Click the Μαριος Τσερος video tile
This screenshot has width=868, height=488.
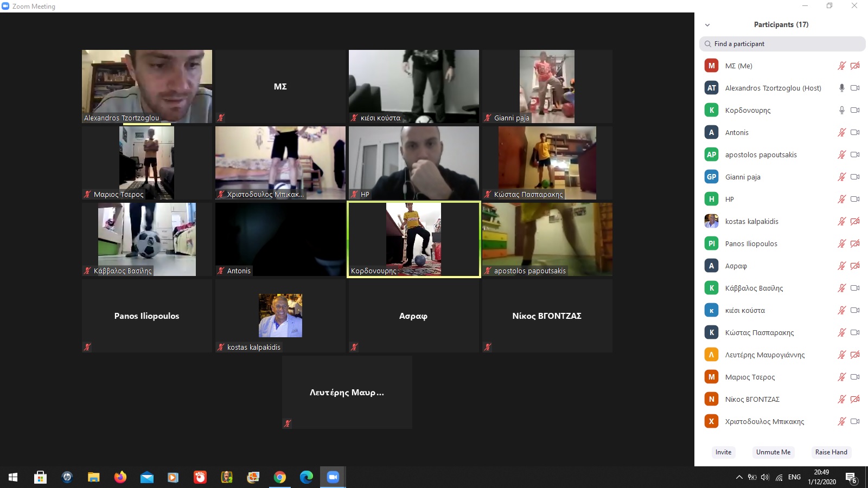(x=147, y=163)
